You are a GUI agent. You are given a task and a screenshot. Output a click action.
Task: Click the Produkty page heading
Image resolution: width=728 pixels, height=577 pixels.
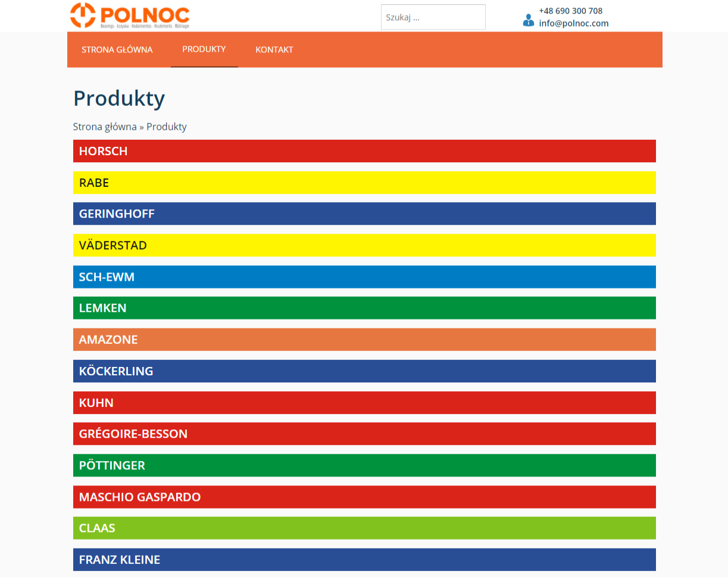click(119, 99)
